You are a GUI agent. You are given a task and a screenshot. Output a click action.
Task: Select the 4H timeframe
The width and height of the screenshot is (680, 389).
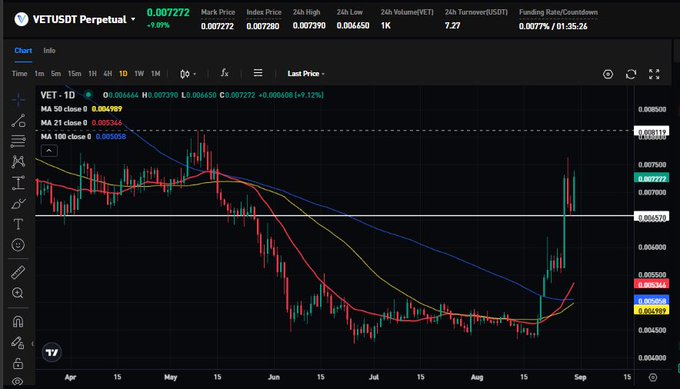108,74
